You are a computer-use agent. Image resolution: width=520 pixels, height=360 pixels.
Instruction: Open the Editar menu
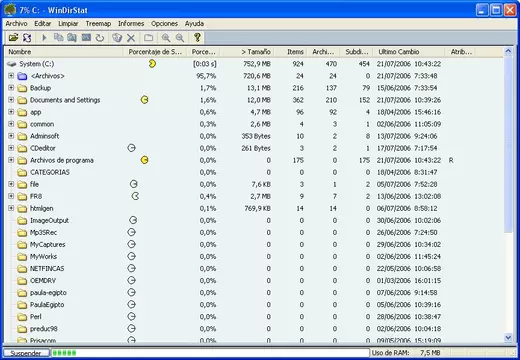click(x=43, y=24)
